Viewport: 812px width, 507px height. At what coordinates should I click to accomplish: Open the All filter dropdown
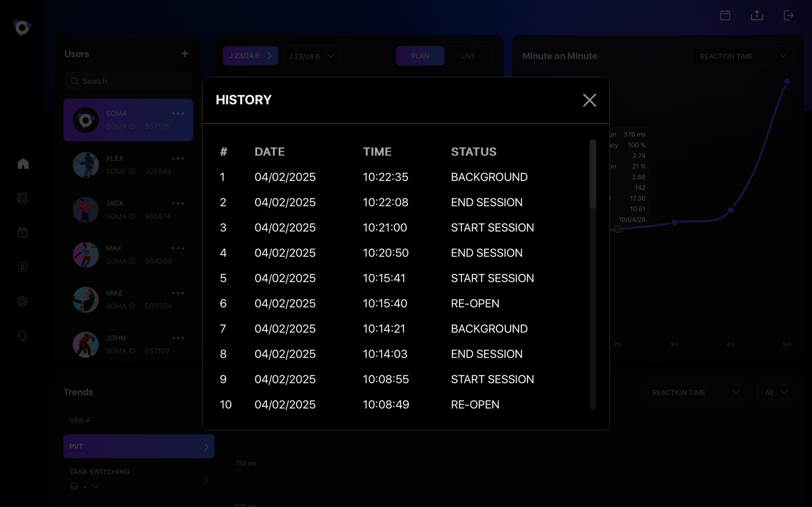click(775, 392)
